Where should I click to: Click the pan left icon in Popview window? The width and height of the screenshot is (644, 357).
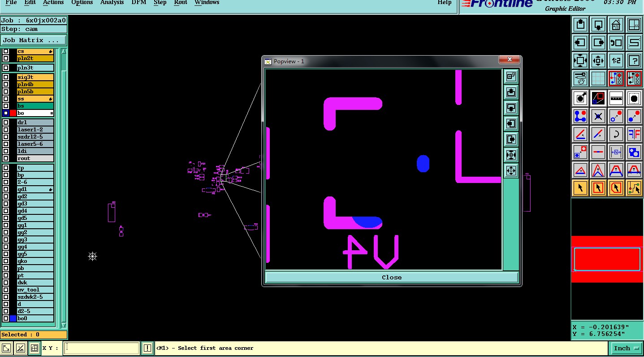(511, 123)
